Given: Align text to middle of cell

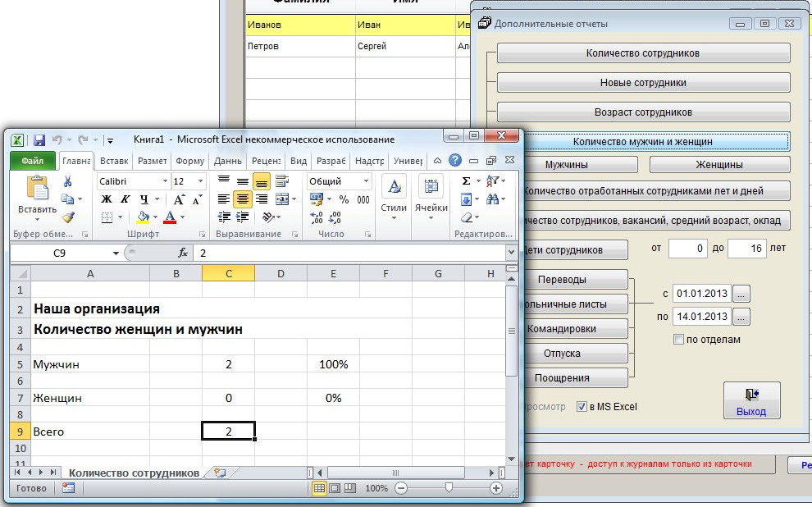Looking at the screenshot, I should tap(242, 180).
